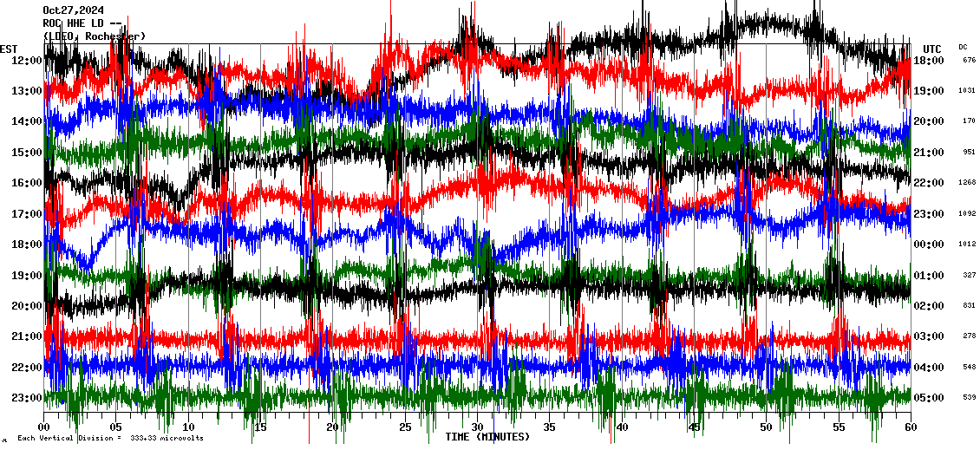Click the vertical division microvolts scale note
Image resolution: width=980 pixels, height=450 pixels.
tap(110, 438)
